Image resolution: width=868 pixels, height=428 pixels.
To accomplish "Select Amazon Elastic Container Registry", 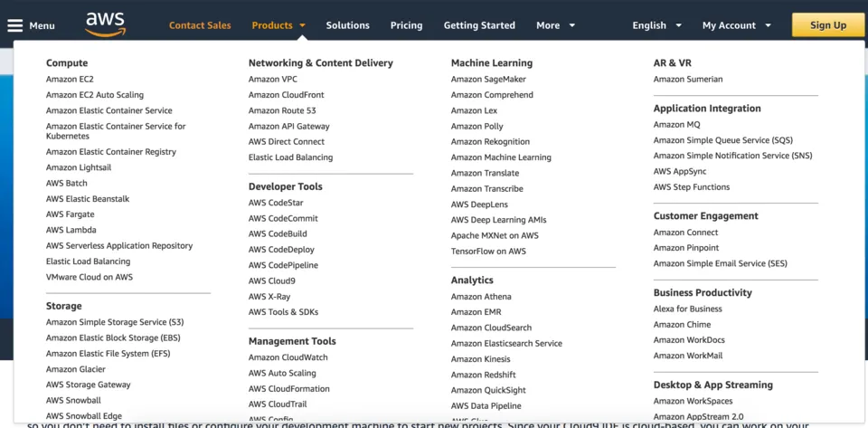I will pyautogui.click(x=110, y=152).
